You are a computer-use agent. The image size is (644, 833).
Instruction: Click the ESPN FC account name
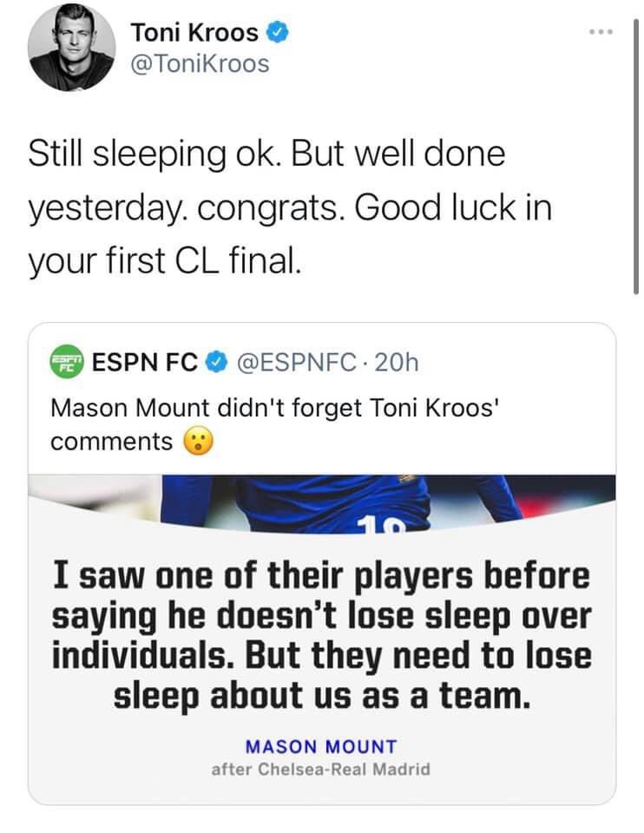pos(144,362)
